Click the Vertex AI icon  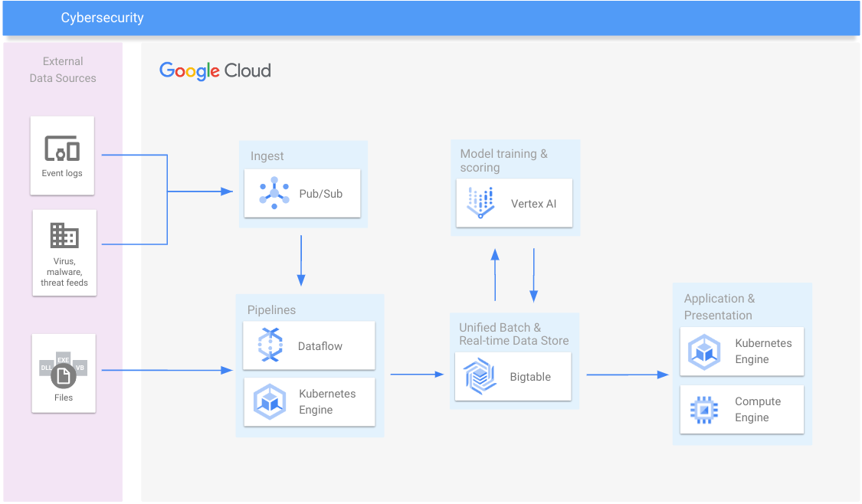point(480,204)
